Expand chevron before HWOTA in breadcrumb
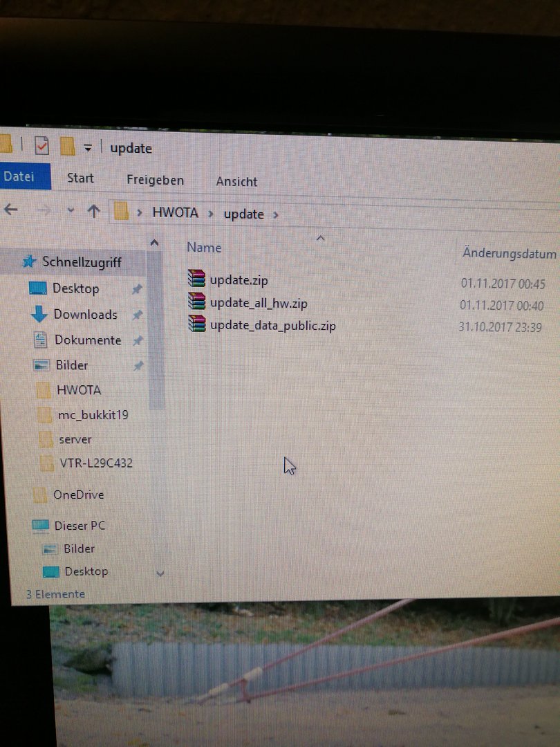560x747 pixels. [x=140, y=212]
